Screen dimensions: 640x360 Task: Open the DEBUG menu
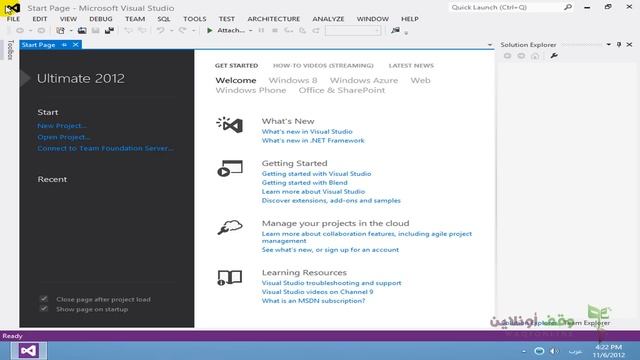click(x=101, y=19)
